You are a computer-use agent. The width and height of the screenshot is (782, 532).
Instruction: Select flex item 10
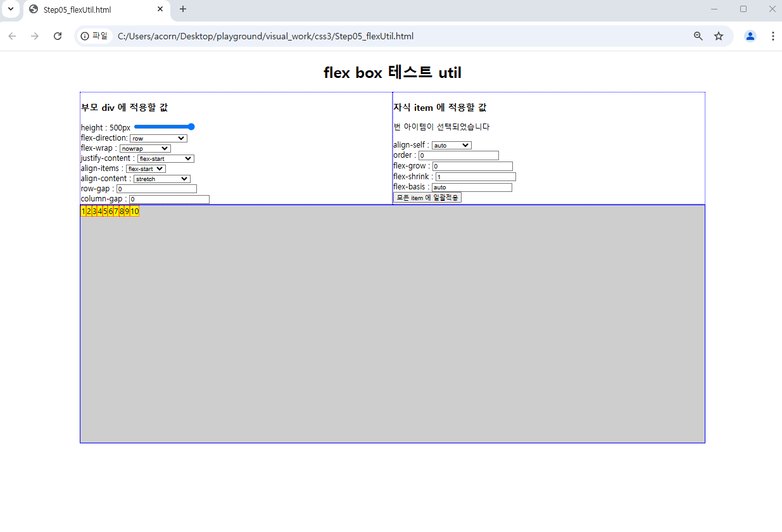pos(134,212)
